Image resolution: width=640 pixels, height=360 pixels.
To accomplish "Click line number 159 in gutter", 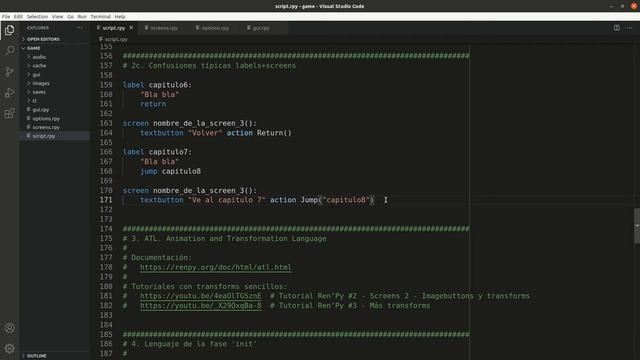I will 106,85.
